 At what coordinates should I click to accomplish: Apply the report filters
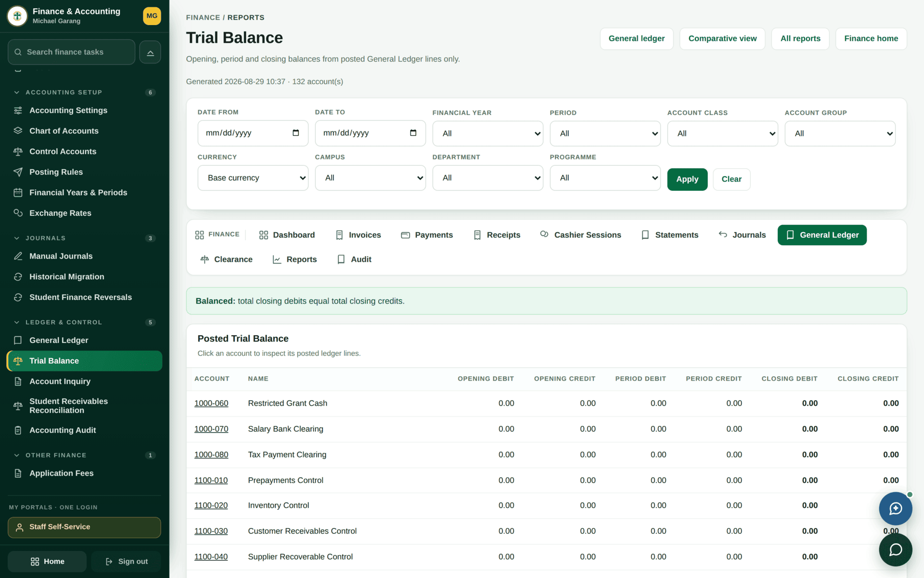point(687,179)
